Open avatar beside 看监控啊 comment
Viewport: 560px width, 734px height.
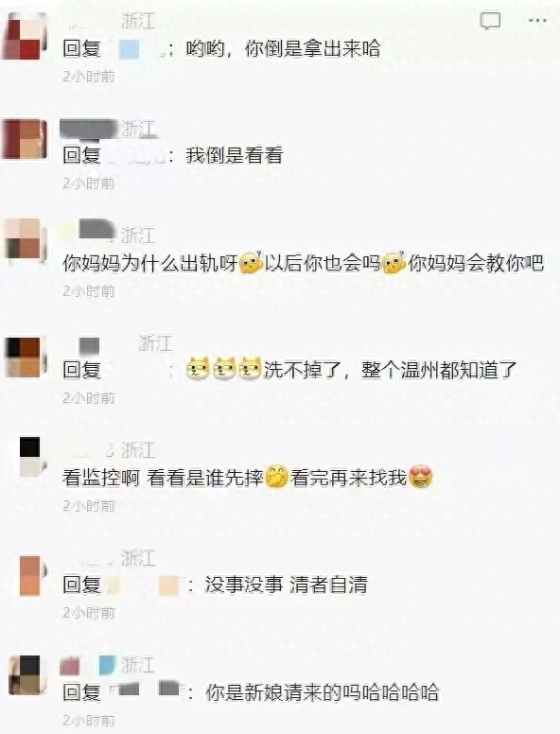31,457
